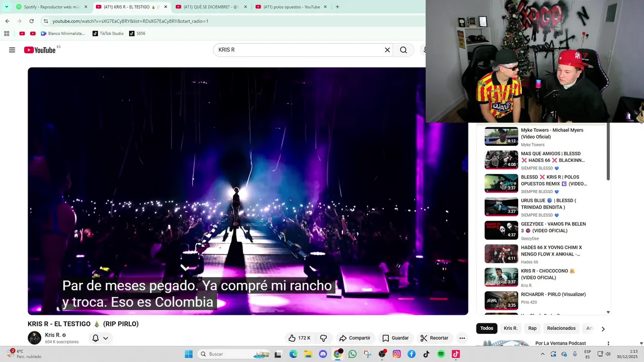Click the playlist panel scrollbar

pyautogui.click(x=608, y=152)
